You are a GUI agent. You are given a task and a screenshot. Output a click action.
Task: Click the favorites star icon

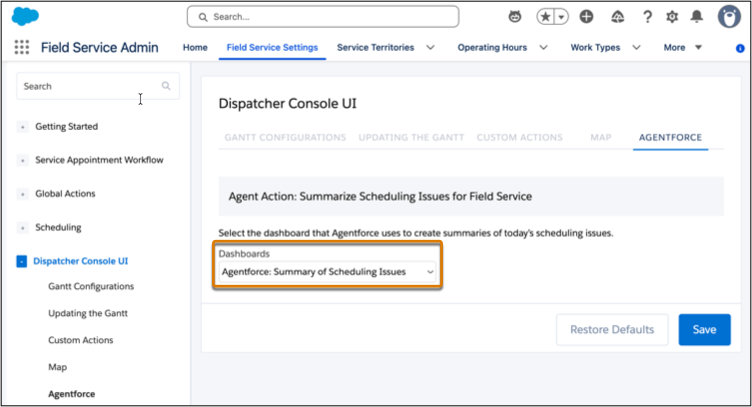coord(545,17)
